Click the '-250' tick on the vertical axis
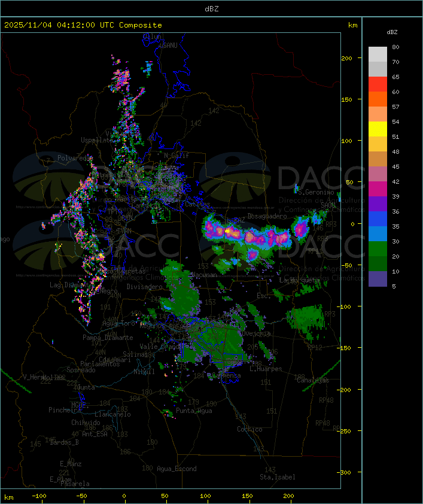The height and width of the screenshot is (504, 423). [x=343, y=431]
